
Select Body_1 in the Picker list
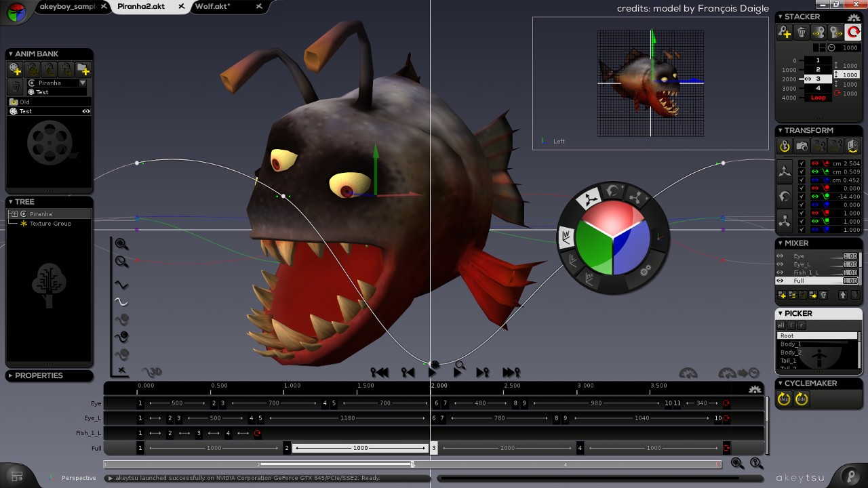pyautogui.click(x=791, y=344)
